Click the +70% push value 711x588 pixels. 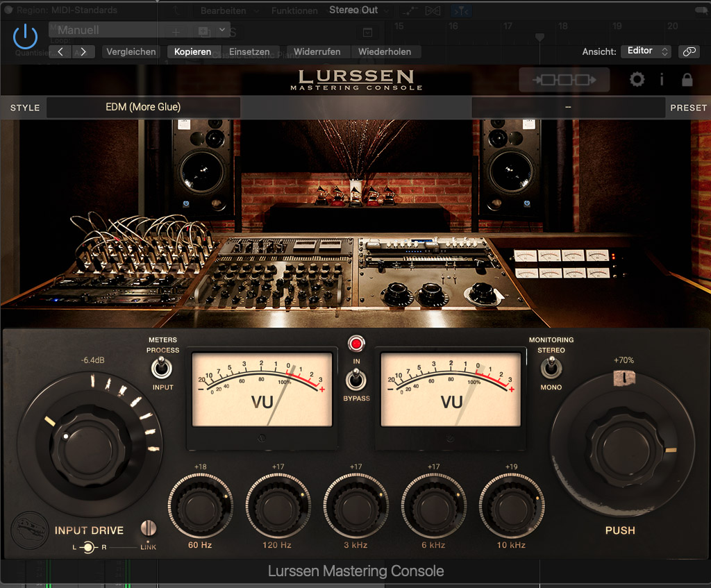624,360
